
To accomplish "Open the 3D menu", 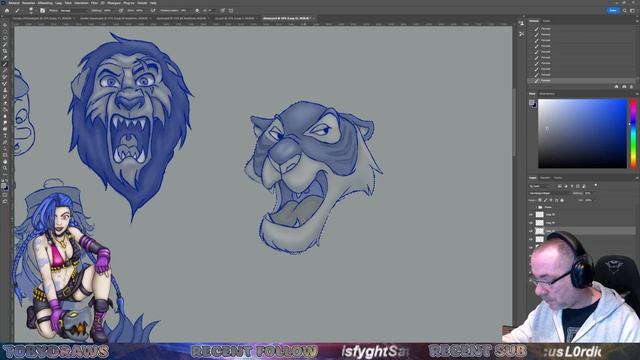I will 102,3.
